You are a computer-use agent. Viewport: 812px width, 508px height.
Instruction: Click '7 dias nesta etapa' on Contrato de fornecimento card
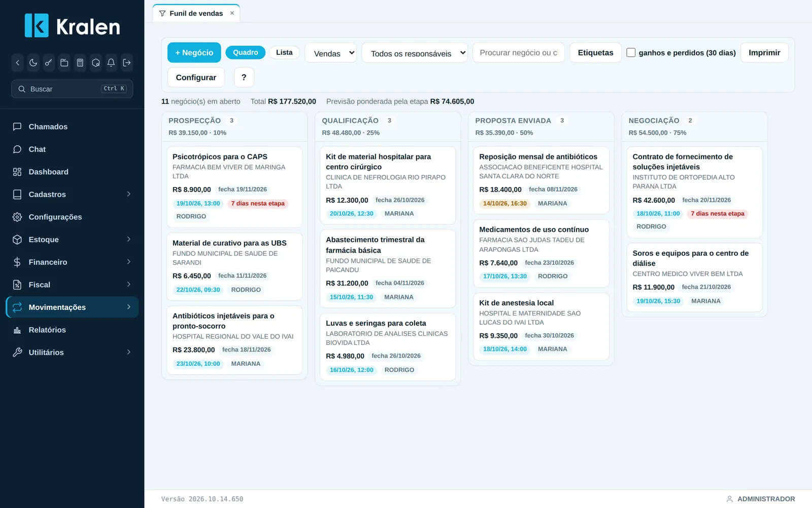click(x=718, y=214)
